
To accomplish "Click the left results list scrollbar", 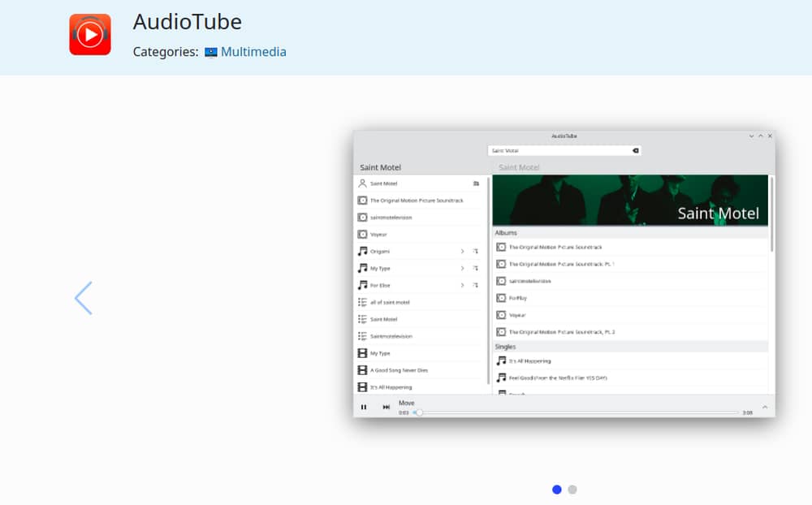I will pyautogui.click(x=488, y=279).
